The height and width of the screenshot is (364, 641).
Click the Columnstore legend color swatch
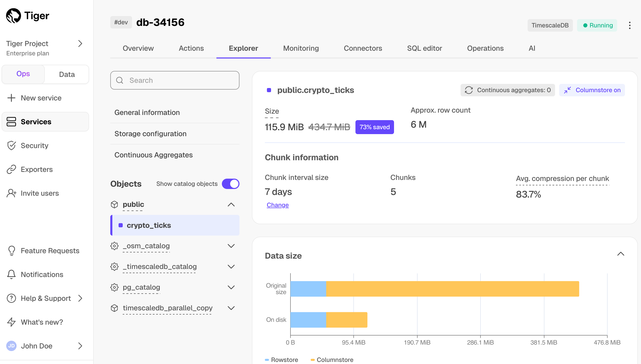tap(312, 360)
